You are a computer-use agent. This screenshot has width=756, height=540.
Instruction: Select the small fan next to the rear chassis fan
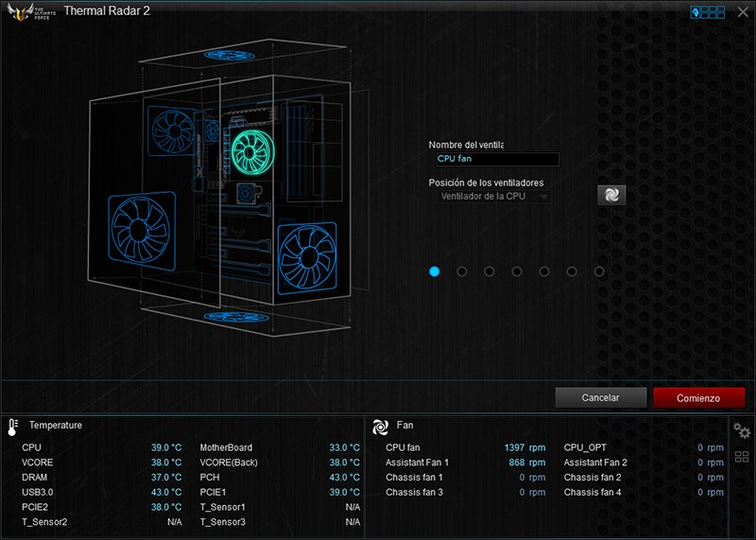[212, 131]
